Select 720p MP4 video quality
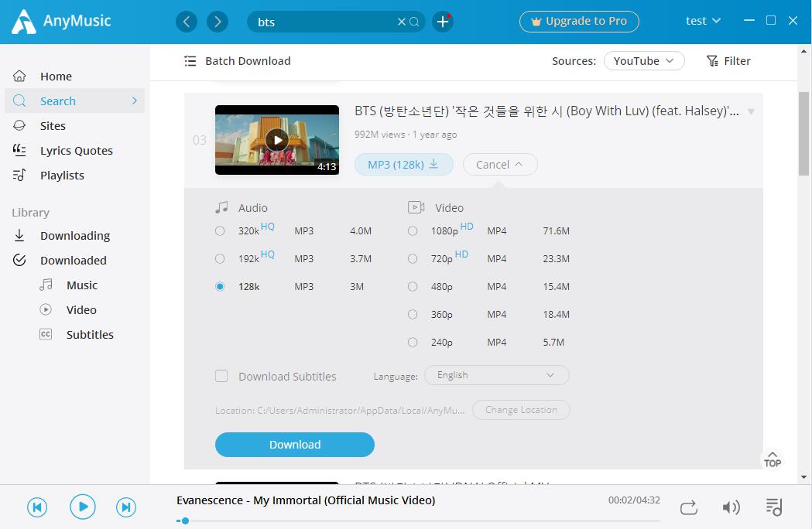This screenshot has width=812, height=529. [413, 259]
